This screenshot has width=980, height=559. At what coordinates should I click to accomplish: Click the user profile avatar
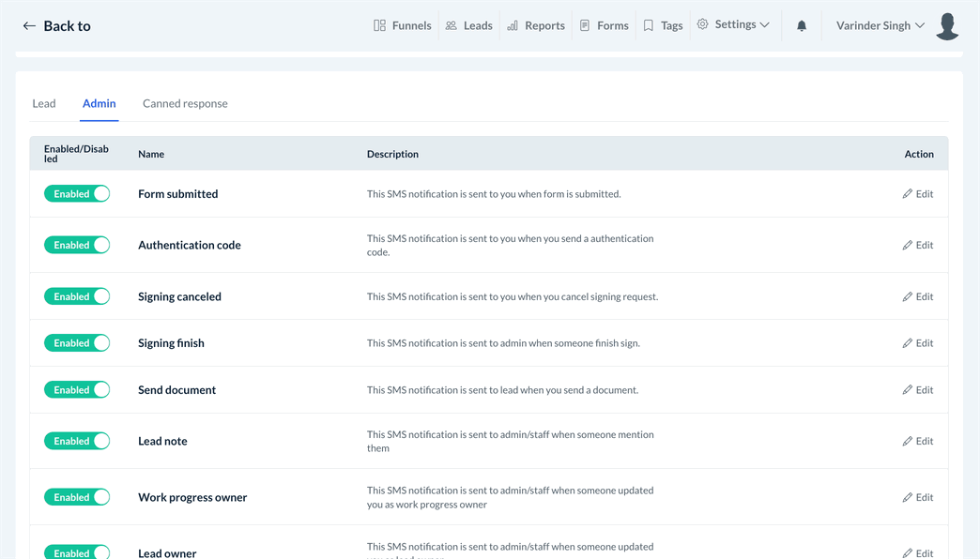(947, 25)
